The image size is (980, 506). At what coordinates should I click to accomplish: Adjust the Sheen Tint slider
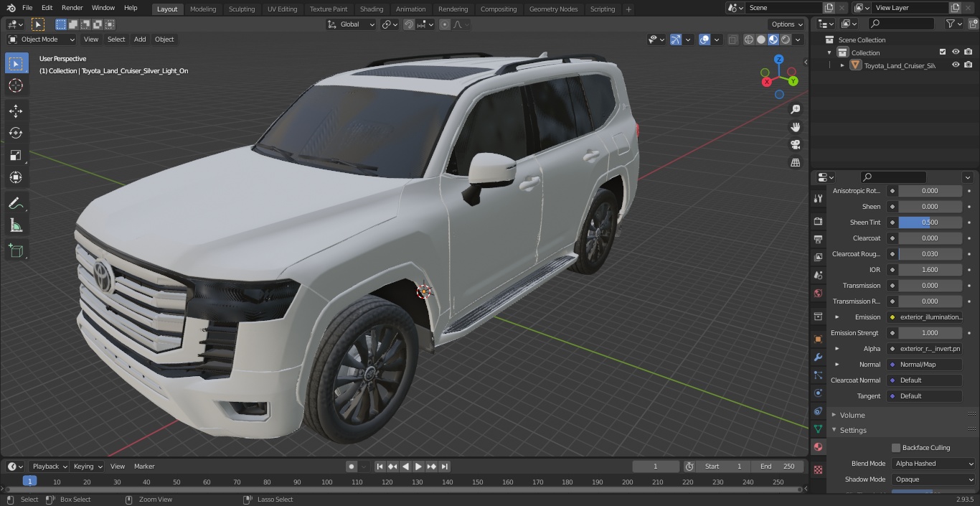(x=930, y=222)
